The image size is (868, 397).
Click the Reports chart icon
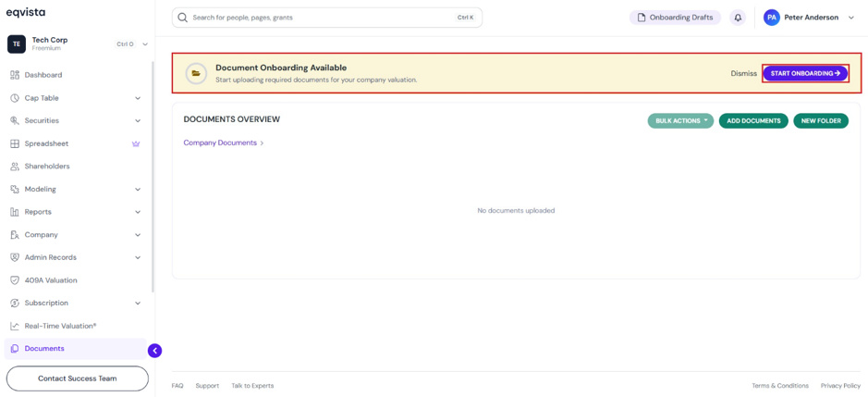(15, 212)
